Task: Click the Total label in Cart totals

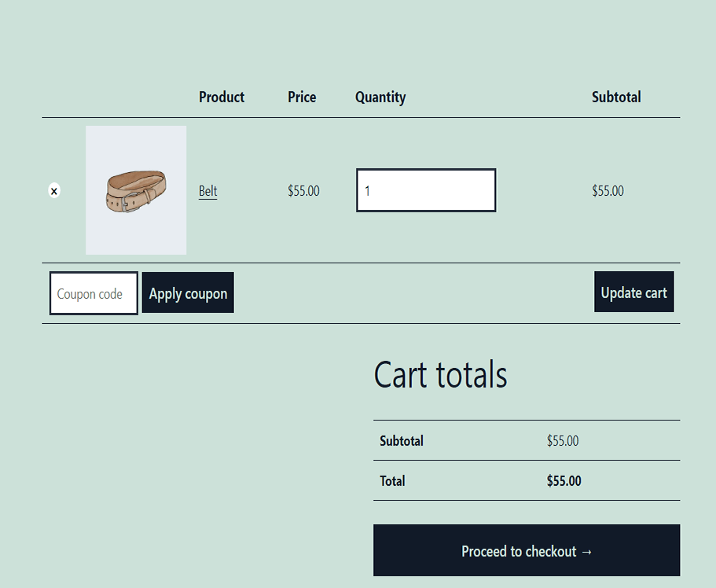Action: point(392,481)
